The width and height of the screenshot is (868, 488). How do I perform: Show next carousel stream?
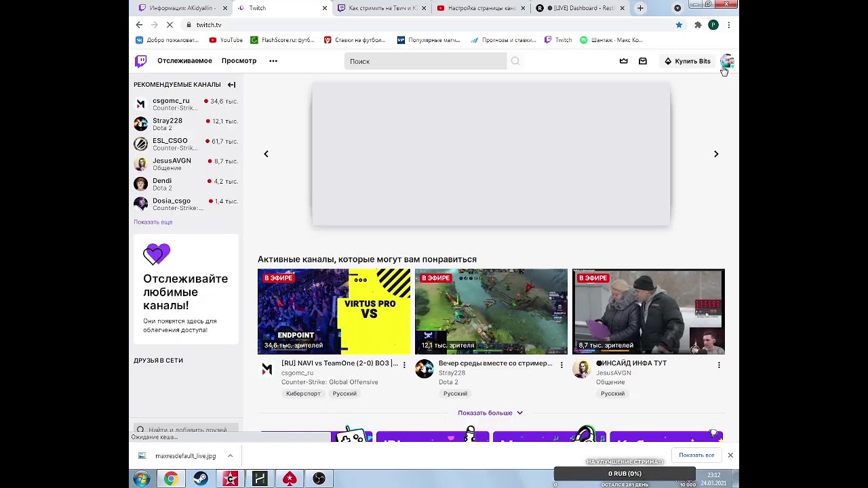click(x=716, y=154)
